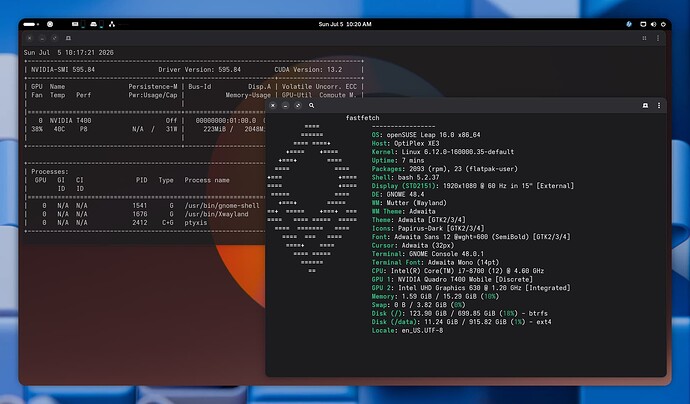Click the '/usr/bin/Xwayland' process row
Viewport: 690px width, 404px height.
(x=145, y=214)
